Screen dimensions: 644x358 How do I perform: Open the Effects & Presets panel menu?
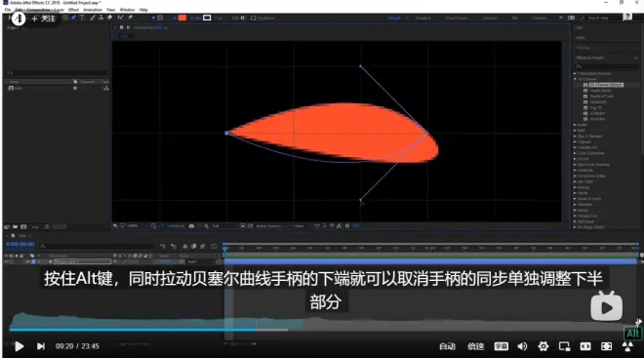636,58
